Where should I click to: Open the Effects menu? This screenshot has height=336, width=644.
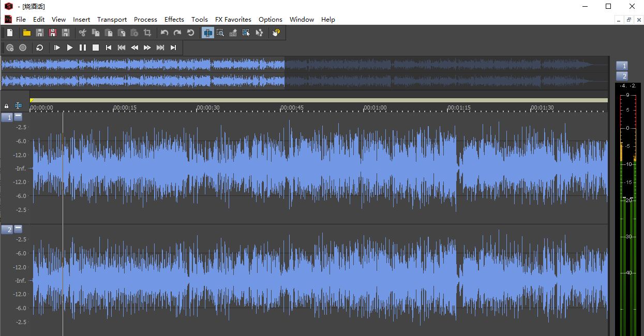[174, 19]
